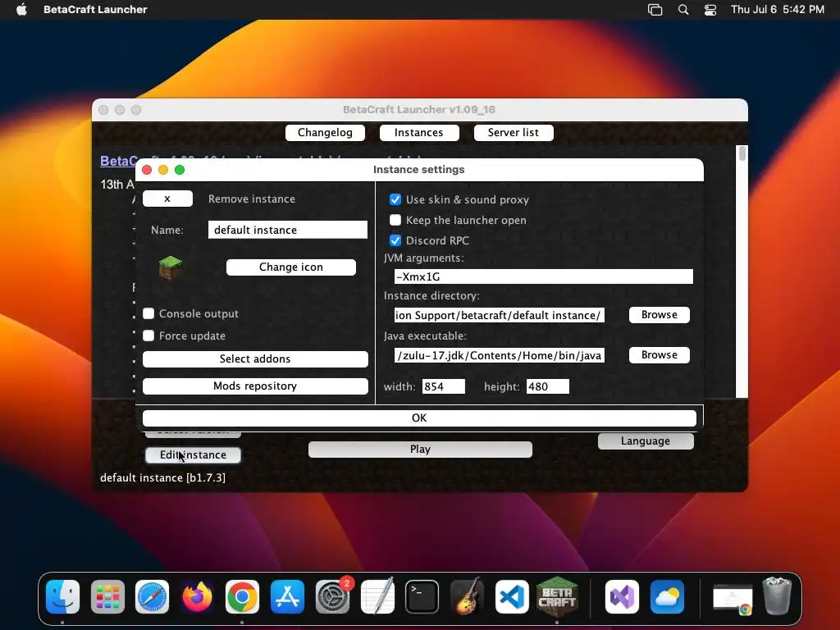This screenshot has width=840, height=630.
Task: Open the minimized Chrome window in dock
Action: point(733,599)
